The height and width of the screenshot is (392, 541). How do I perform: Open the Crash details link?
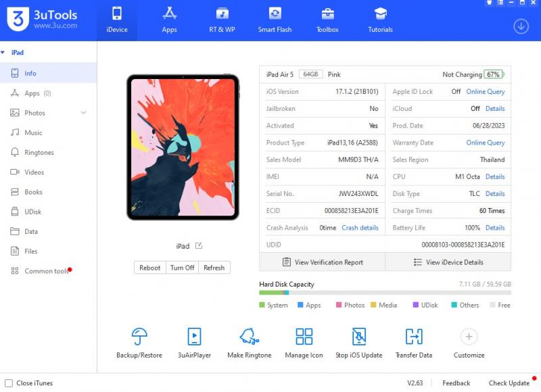360,228
